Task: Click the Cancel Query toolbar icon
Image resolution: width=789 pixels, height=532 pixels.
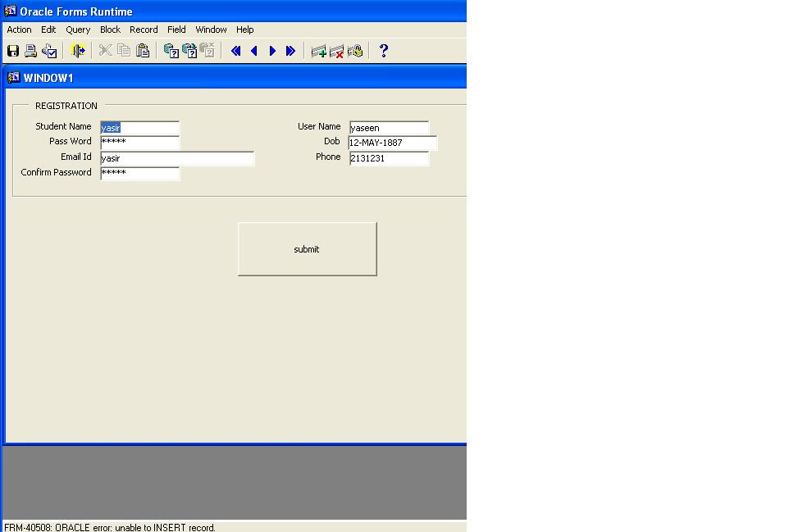Action: click(x=207, y=50)
